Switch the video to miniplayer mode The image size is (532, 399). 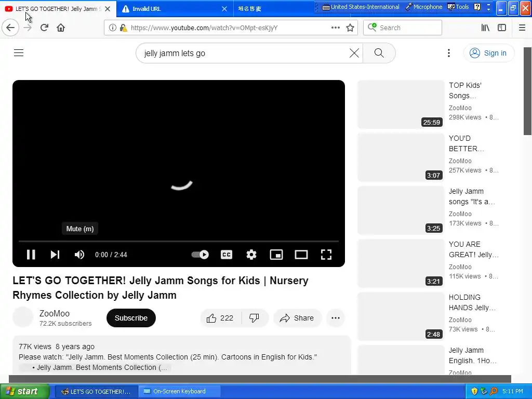[x=276, y=255]
